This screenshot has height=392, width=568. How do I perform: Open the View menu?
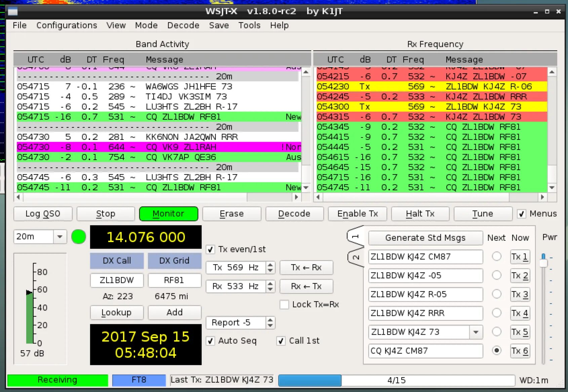click(116, 25)
